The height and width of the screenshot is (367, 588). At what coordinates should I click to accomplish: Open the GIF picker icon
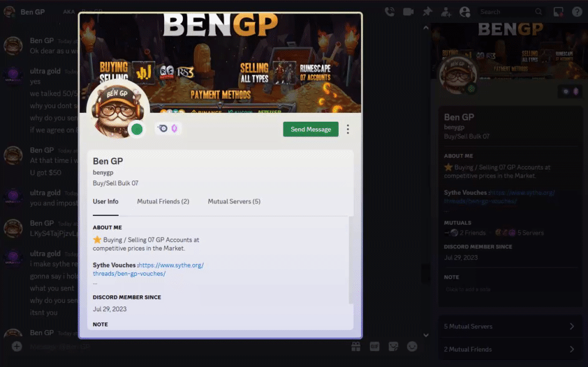click(x=375, y=346)
